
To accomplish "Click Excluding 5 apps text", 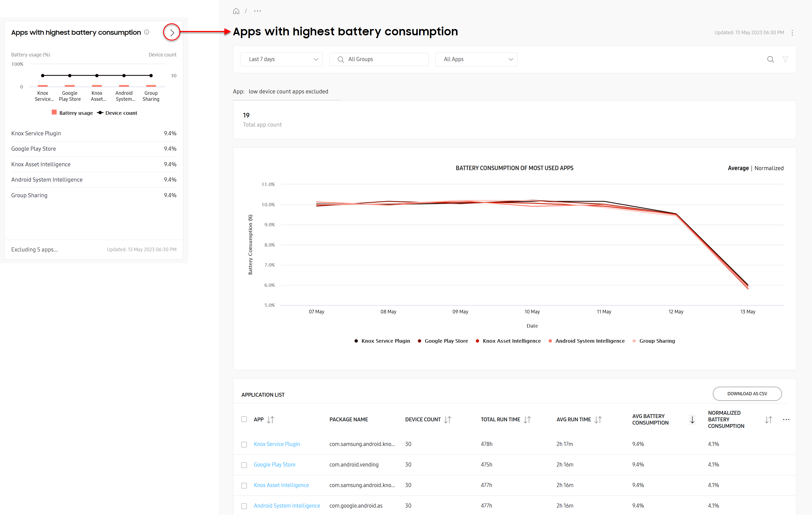I will [x=34, y=249].
